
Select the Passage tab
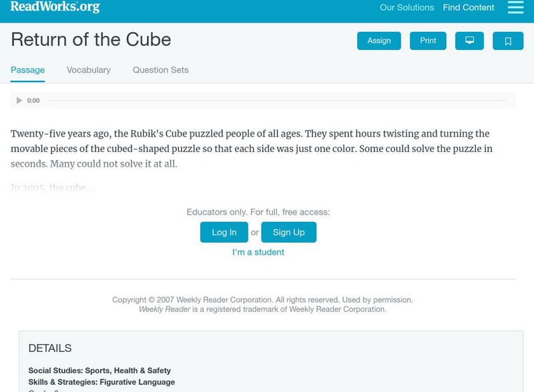(27, 69)
